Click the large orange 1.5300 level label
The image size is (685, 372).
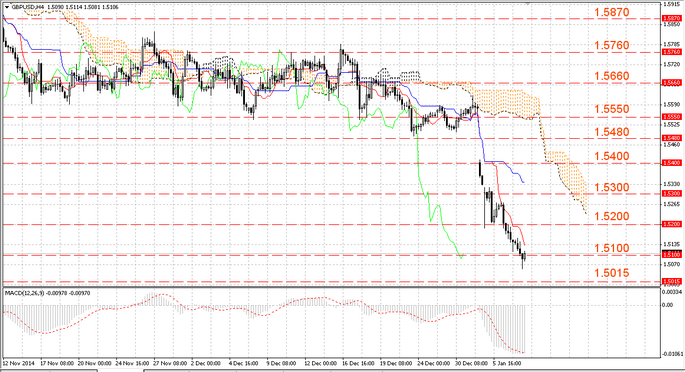(x=612, y=187)
